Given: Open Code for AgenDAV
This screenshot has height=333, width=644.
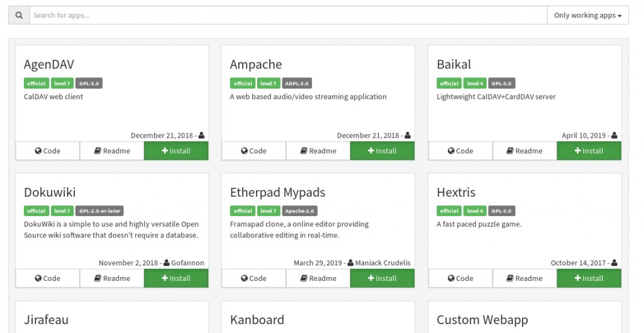Looking at the screenshot, I should [48, 151].
